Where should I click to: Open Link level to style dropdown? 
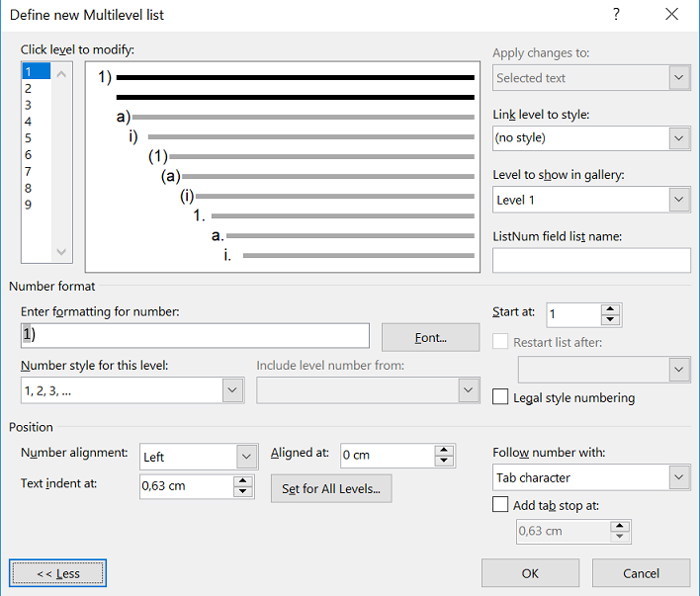click(x=679, y=138)
